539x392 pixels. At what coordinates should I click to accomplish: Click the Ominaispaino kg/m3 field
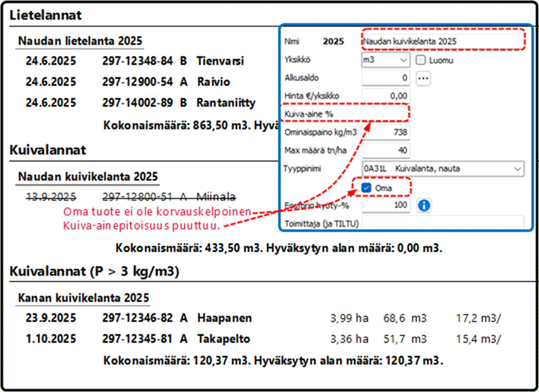pyautogui.click(x=386, y=133)
